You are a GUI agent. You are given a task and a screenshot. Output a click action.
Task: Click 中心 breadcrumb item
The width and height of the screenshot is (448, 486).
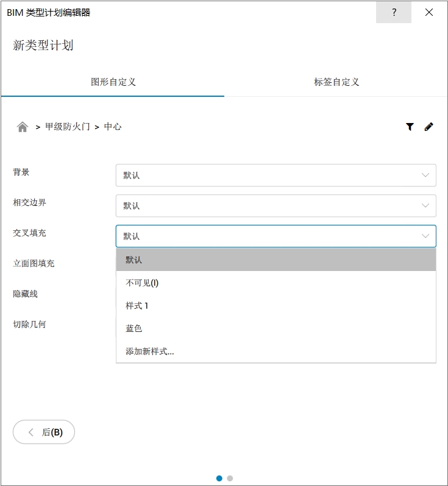(113, 127)
